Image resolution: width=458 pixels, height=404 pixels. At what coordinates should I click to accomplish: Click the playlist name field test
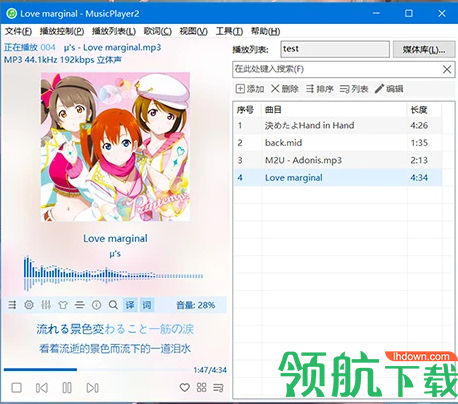coord(335,49)
